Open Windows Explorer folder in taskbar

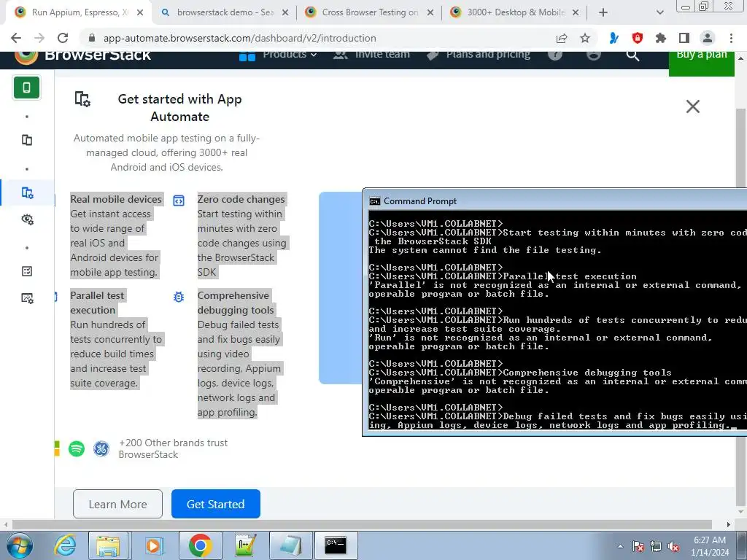108,545
